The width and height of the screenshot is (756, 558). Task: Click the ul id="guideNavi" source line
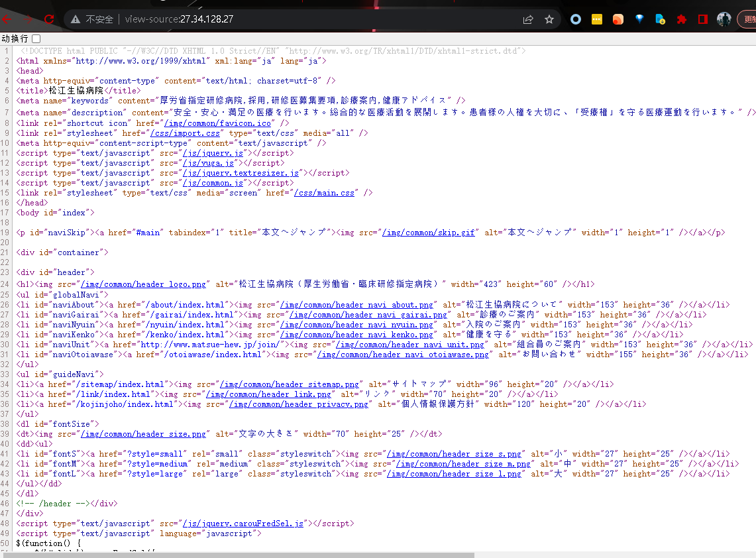click(60, 374)
